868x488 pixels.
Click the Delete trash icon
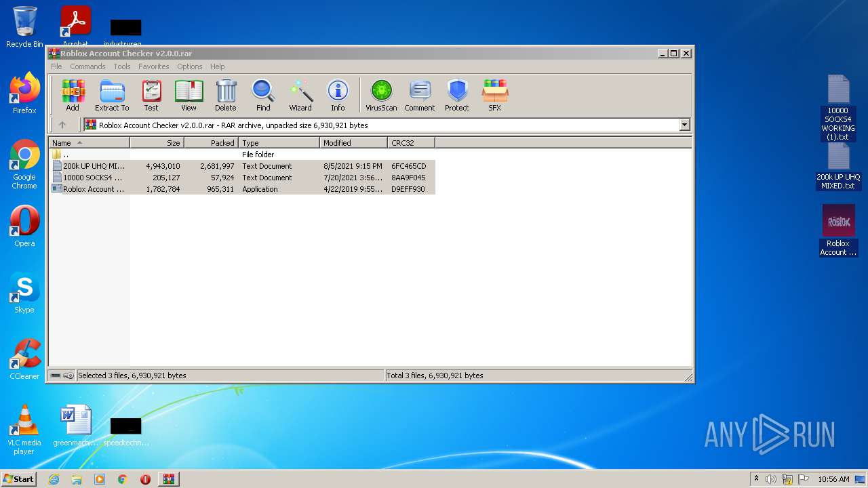[226, 95]
